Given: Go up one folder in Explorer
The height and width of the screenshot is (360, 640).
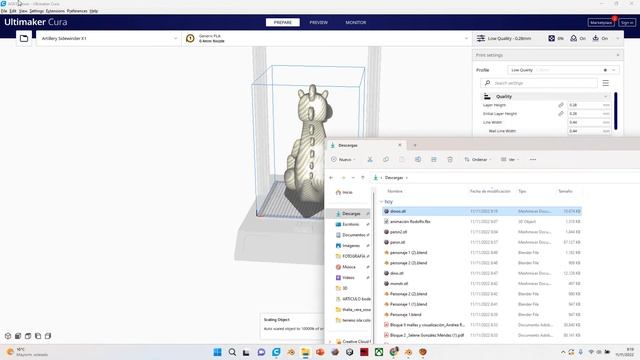Looking at the screenshot, I should coord(362,178).
